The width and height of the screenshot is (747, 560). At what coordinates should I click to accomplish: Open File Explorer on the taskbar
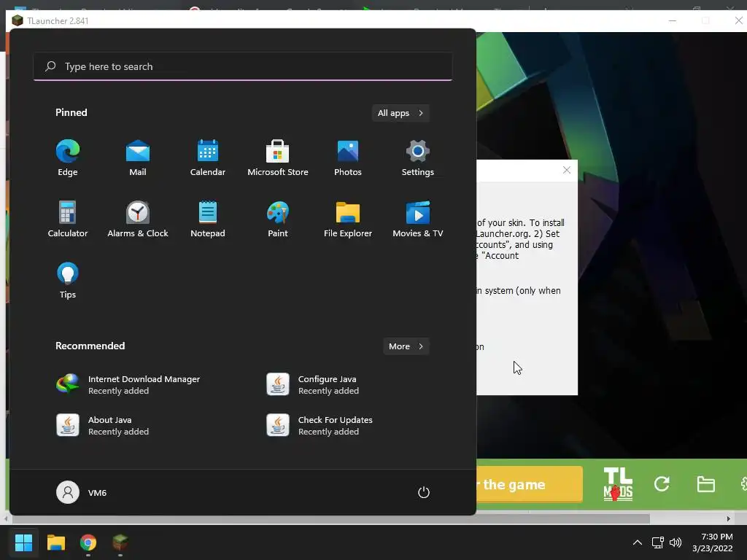click(x=55, y=542)
